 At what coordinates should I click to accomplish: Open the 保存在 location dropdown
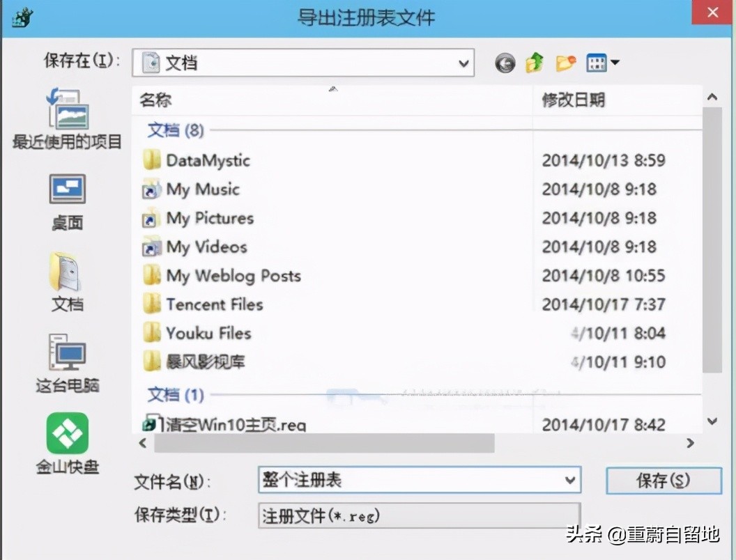click(463, 62)
